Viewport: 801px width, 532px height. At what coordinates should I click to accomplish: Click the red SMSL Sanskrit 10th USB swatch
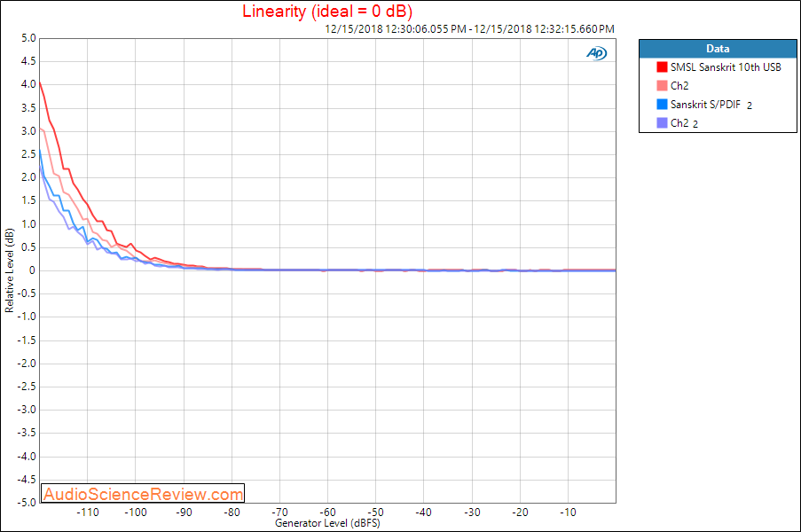point(662,66)
